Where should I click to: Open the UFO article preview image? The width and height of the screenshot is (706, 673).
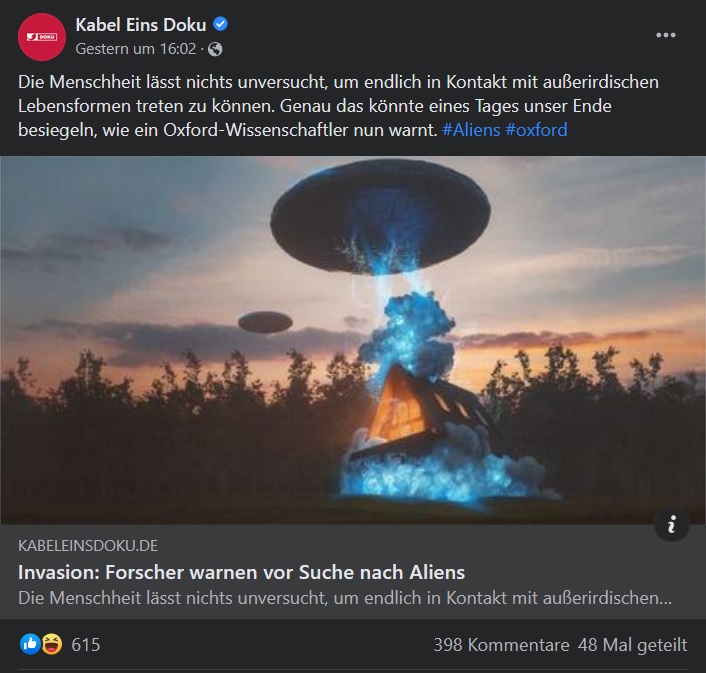pos(353,340)
